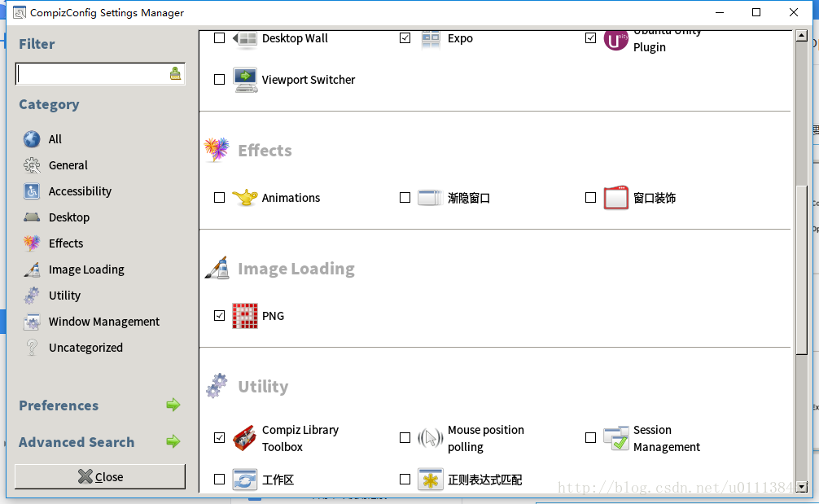Disable the Compiz Library Toolbox checkbox
This screenshot has width=819, height=504.
219,438
